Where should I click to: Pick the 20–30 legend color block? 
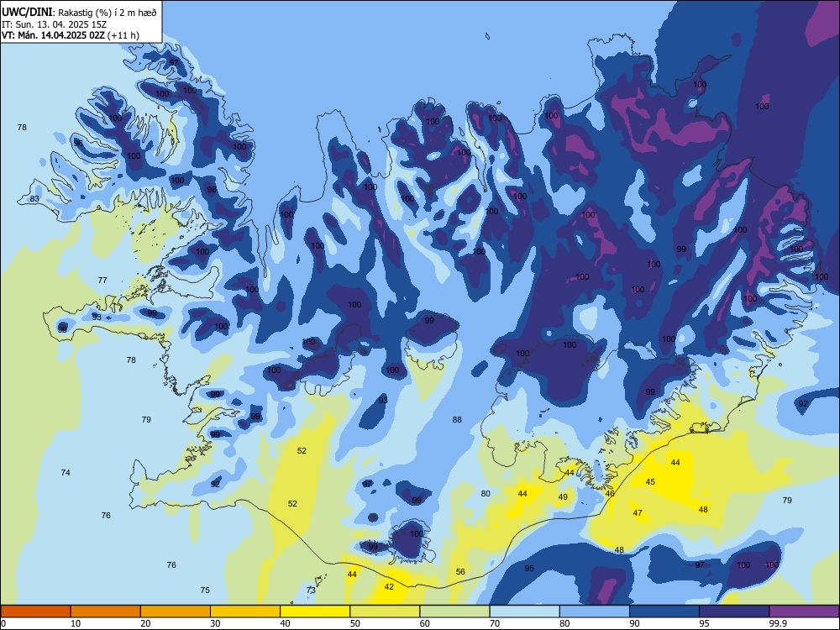pyautogui.click(x=176, y=612)
